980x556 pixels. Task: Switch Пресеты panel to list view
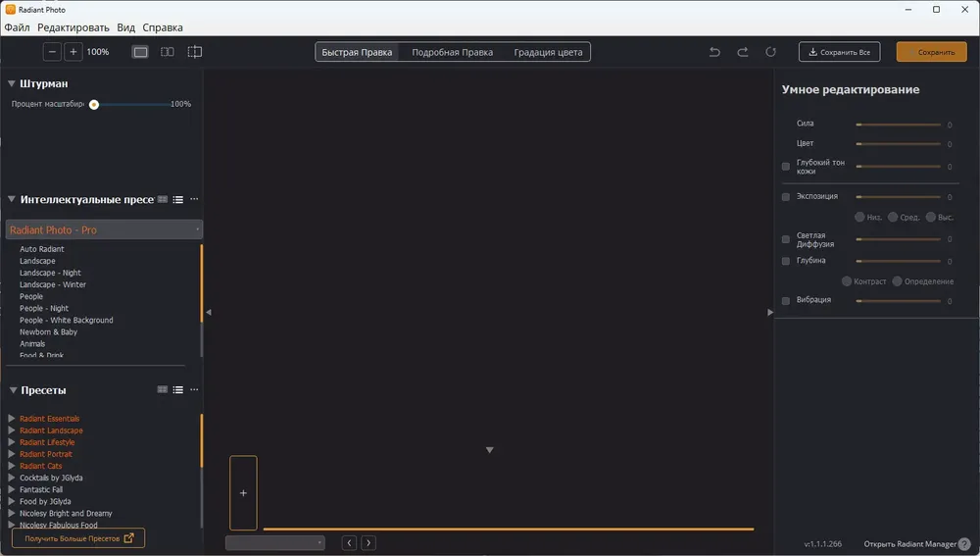178,390
